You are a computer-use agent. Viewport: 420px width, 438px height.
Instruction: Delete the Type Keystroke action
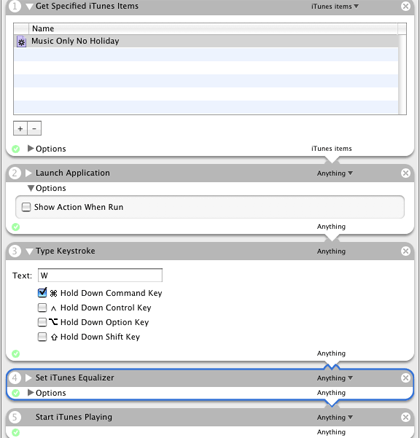click(405, 251)
